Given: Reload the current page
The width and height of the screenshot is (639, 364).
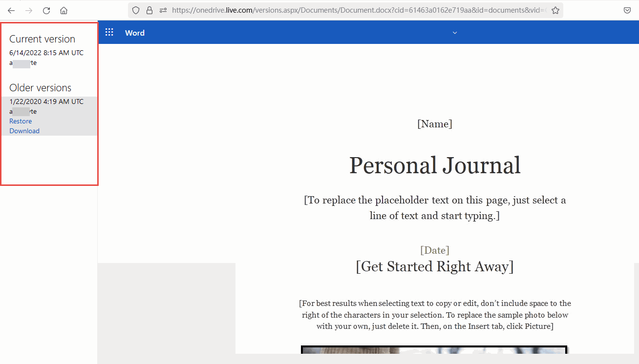Looking at the screenshot, I should coord(46,10).
